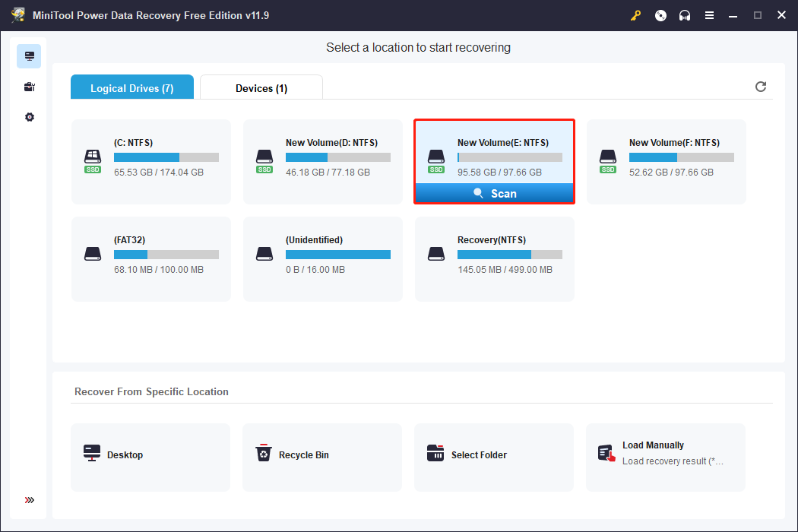Close the MiniTool window

point(782,15)
